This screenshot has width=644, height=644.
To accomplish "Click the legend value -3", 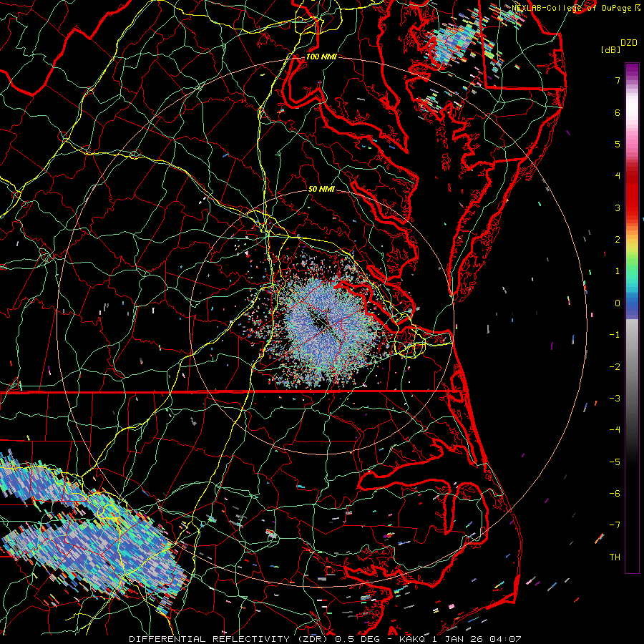I will 615,399.
